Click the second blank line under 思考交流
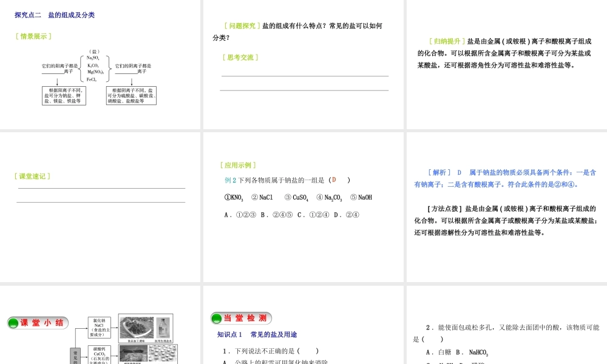 (x=304, y=90)
